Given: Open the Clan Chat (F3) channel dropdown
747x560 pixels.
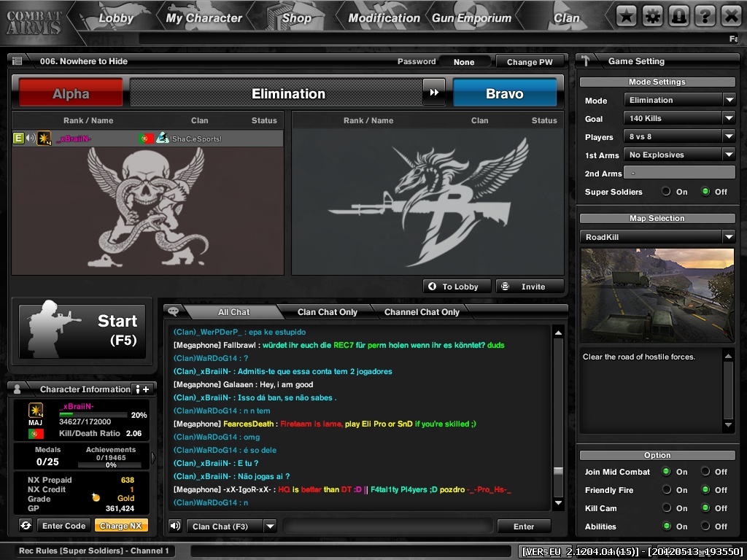Looking at the screenshot, I should tap(231, 526).
